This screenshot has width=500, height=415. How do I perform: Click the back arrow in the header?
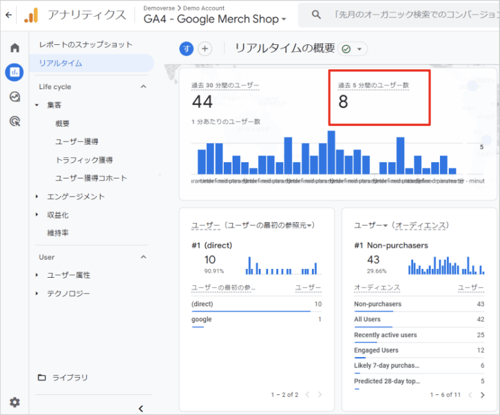click(x=9, y=15)
